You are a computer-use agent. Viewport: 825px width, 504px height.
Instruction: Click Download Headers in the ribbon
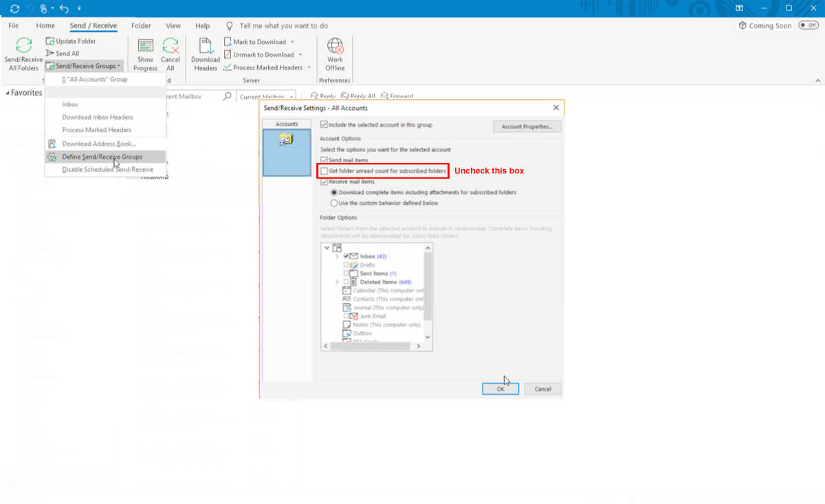205,55
